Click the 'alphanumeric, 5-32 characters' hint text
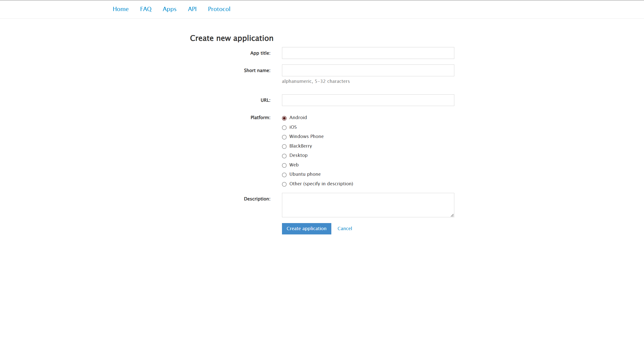This screenshot has height=352, width=644. 316,81
